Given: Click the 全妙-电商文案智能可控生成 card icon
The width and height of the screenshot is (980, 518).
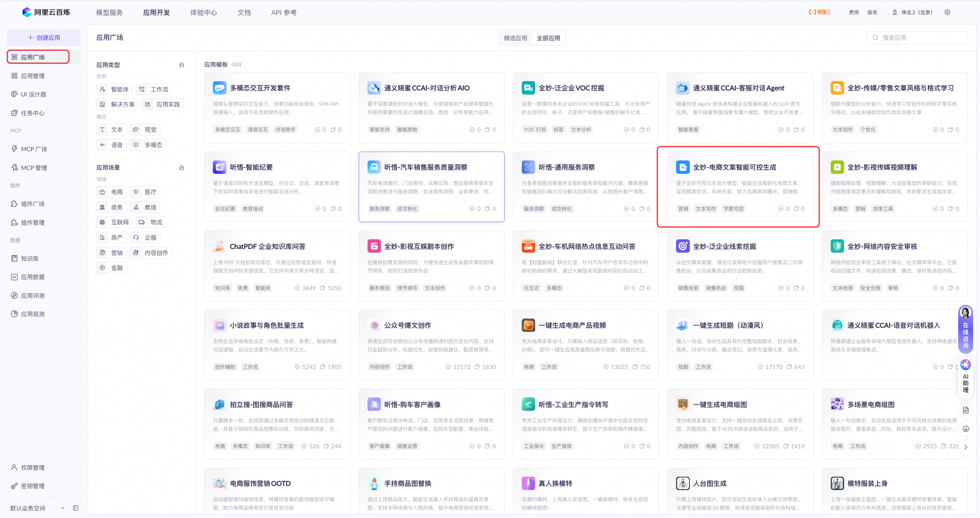Looking at the screenshot, I should click(683, 167).
